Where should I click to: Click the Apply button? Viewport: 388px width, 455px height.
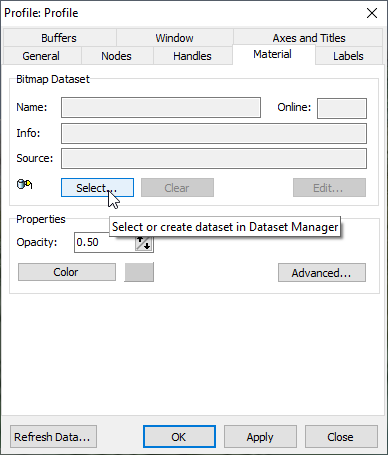(x=260, y=437)
